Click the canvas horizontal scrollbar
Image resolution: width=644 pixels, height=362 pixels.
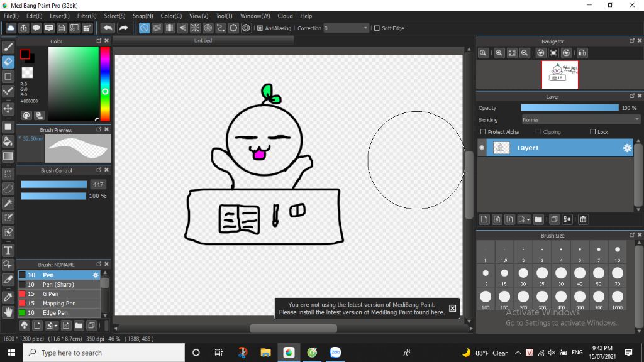tap(293, 328)
